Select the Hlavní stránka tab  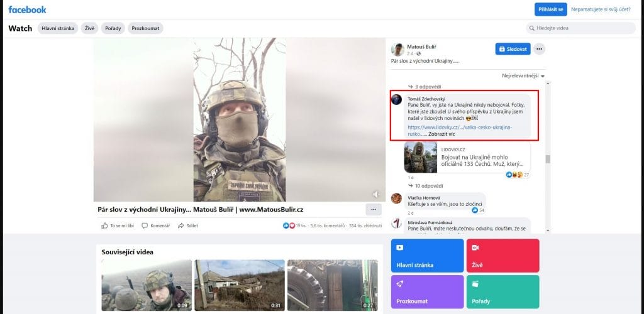(58, 28)
